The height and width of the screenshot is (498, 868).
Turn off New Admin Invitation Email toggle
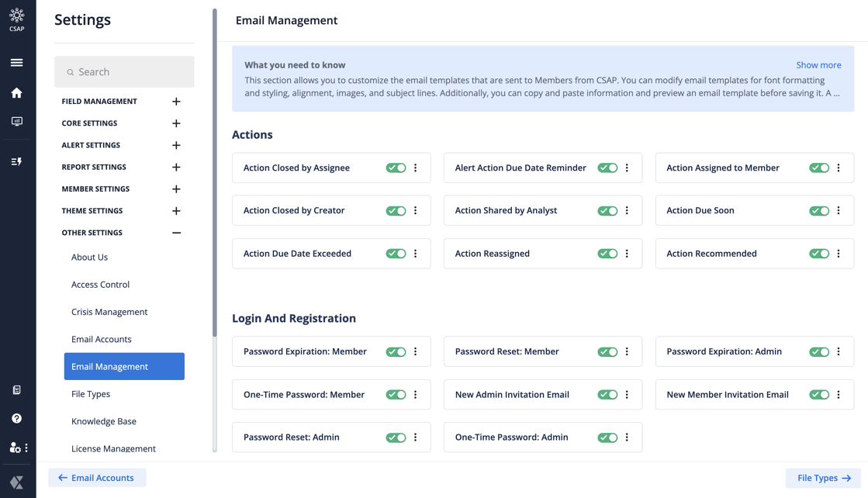(x=607, y=395)
